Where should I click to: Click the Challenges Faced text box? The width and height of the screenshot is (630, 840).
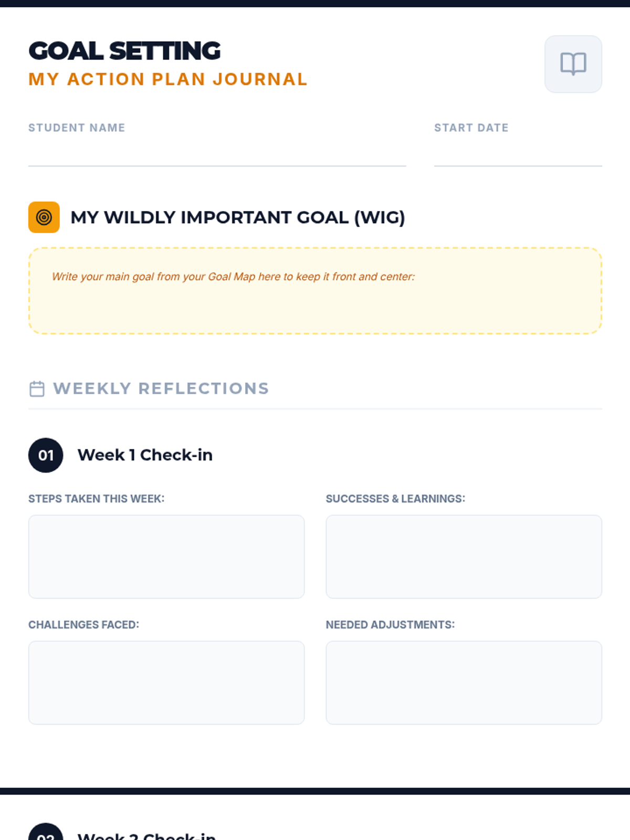coord(166,682)
